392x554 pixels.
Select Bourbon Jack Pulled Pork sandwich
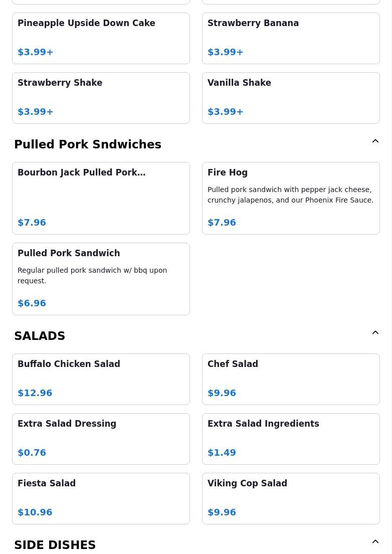[x=101, y=198]
